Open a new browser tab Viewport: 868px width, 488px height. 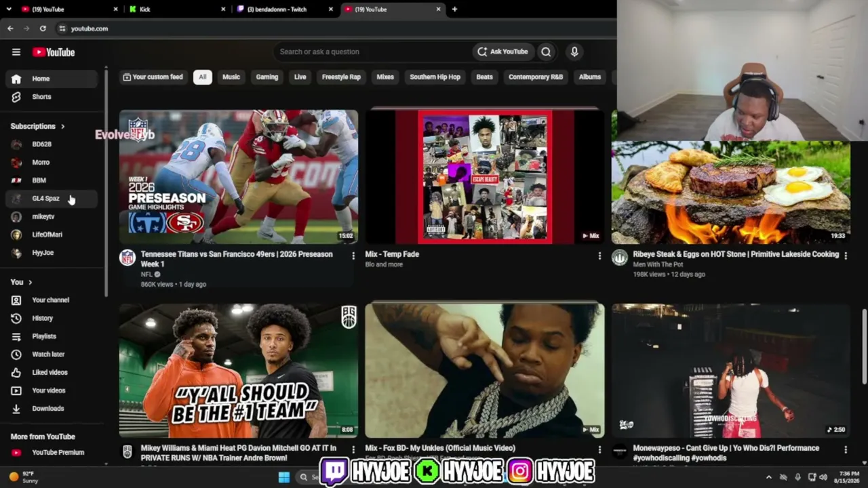coord(454,9)
